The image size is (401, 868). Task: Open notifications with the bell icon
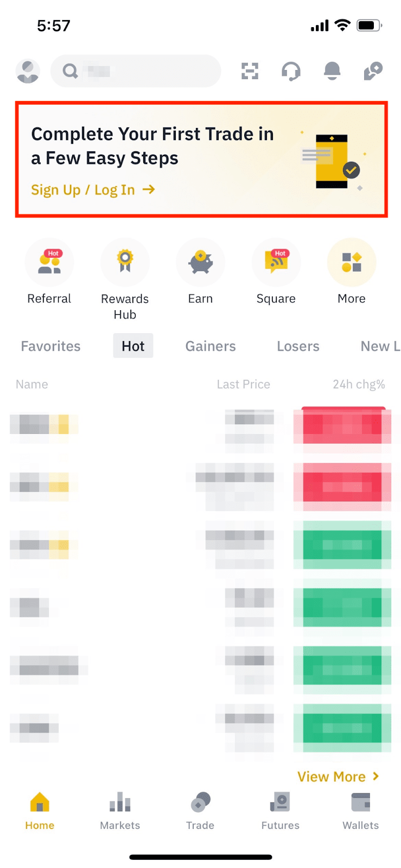click(x=332, y=71)
